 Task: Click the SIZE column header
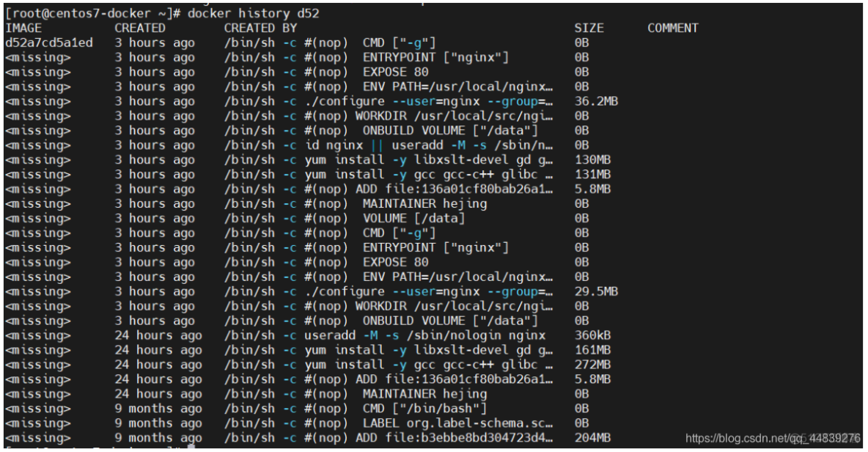coord(589,28)
